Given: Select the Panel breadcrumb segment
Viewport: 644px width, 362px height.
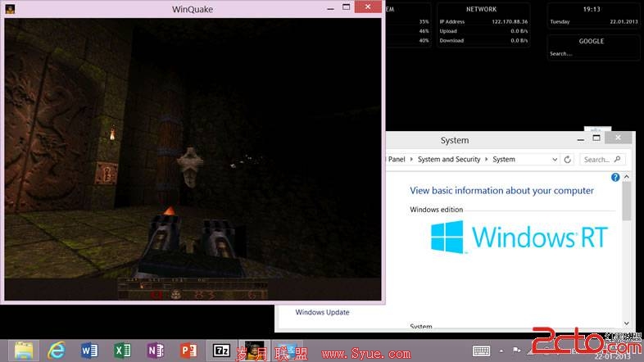Looking at the screenshot, I should [397, 159].
